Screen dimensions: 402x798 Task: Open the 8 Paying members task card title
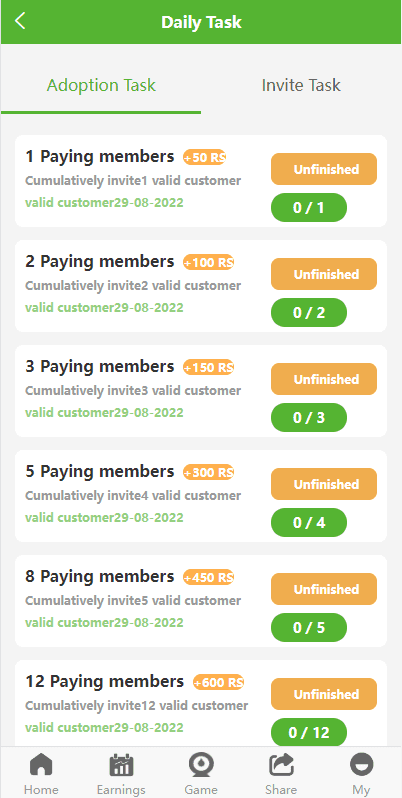(x=100, y=577)
